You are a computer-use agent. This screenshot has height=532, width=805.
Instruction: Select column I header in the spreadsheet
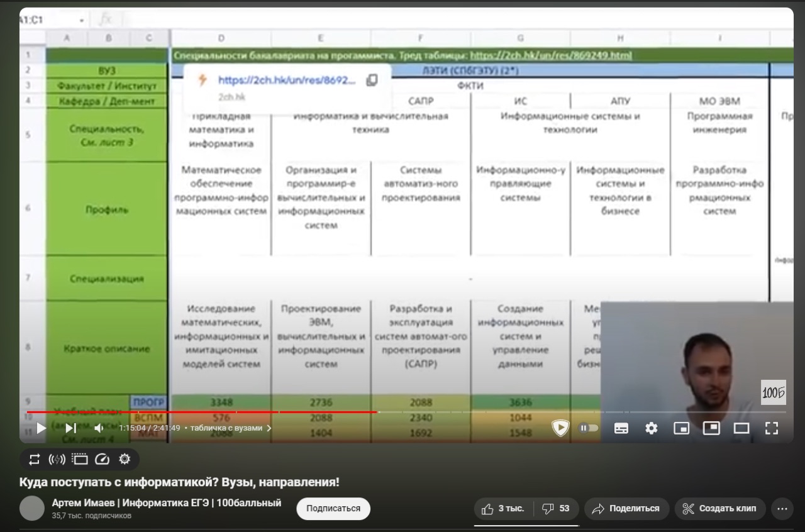point(719,38)
